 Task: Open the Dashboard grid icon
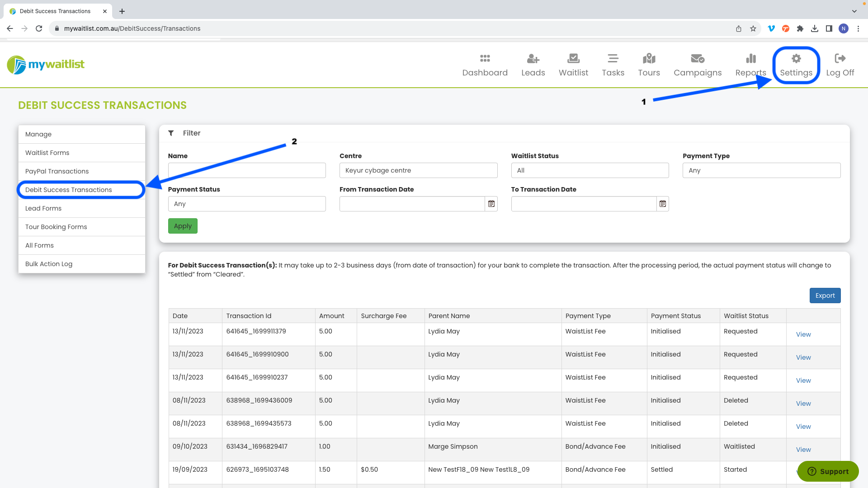485,59
